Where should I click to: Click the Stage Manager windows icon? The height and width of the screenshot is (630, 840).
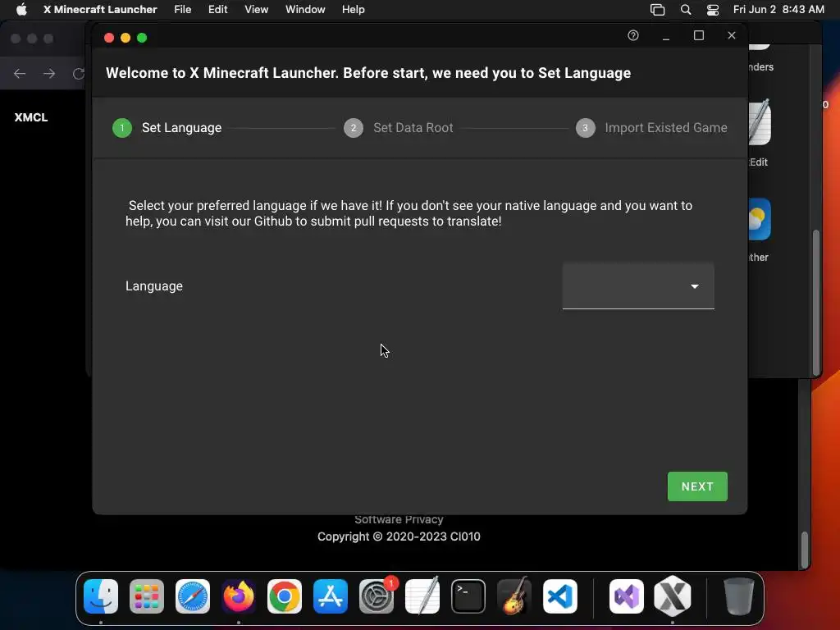657,10
